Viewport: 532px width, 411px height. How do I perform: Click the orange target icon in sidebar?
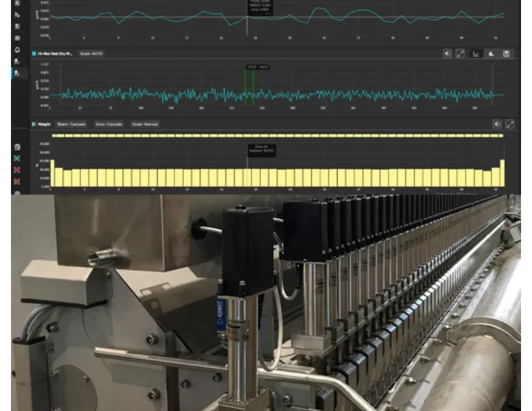click(x=17, y=181)
